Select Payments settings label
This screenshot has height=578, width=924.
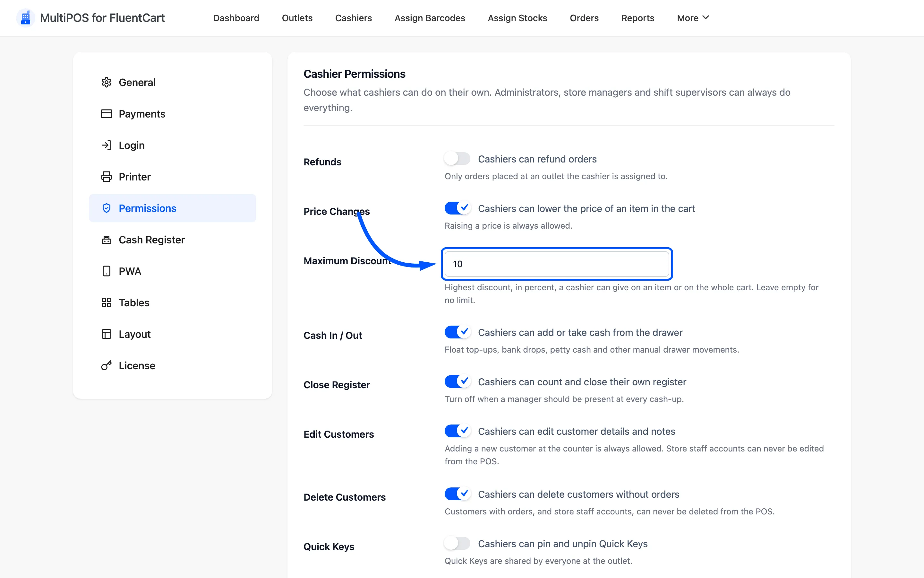point(142,114)
